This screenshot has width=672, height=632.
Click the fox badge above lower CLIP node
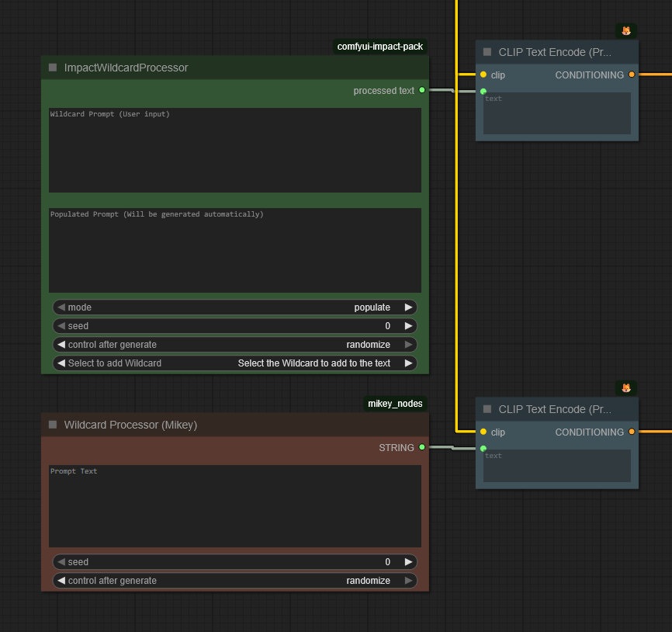pyautogui.click(x=626, y=387)
